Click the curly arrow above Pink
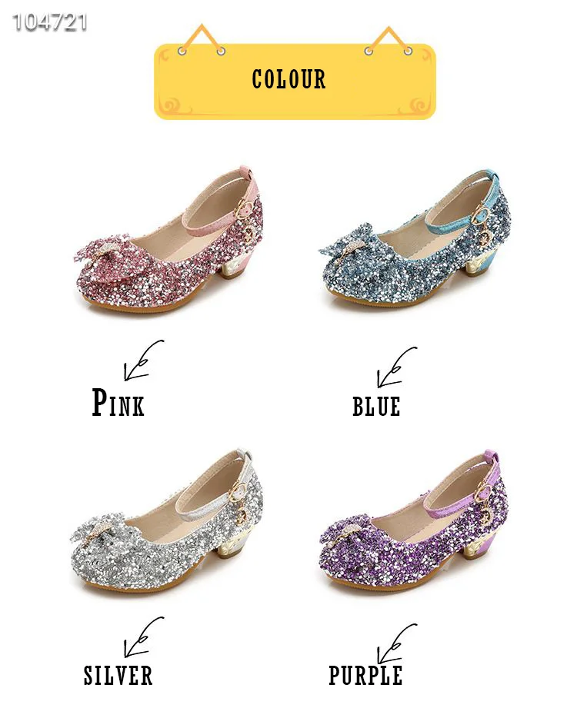Image resolution: width=577 pixels, height=728 pixels. (x=144, y=361)
